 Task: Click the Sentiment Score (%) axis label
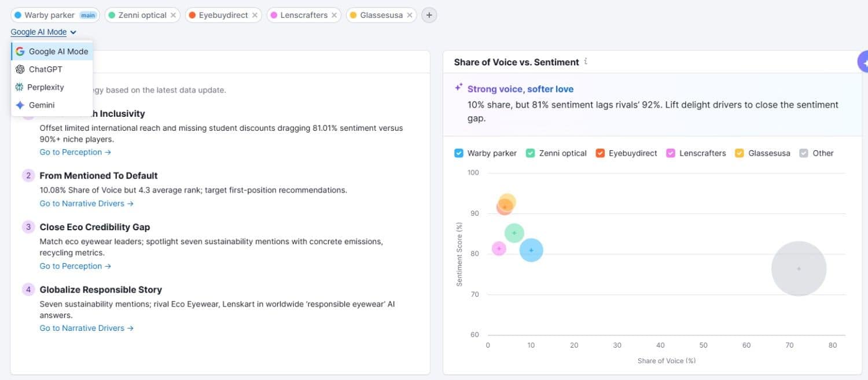click(x=459, y=254)
